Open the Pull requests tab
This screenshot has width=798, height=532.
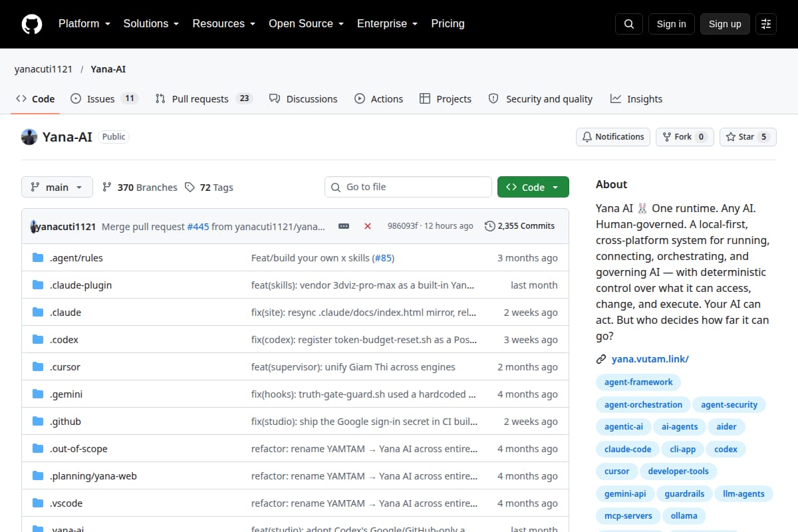click(203, 99)
